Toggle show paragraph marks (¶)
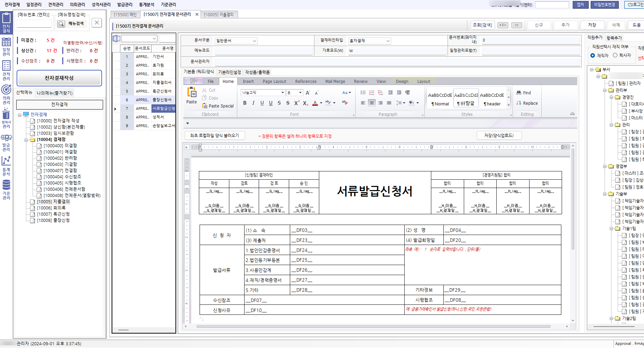The height and width of the screenshot is (348, 644). tap(408, 93)
